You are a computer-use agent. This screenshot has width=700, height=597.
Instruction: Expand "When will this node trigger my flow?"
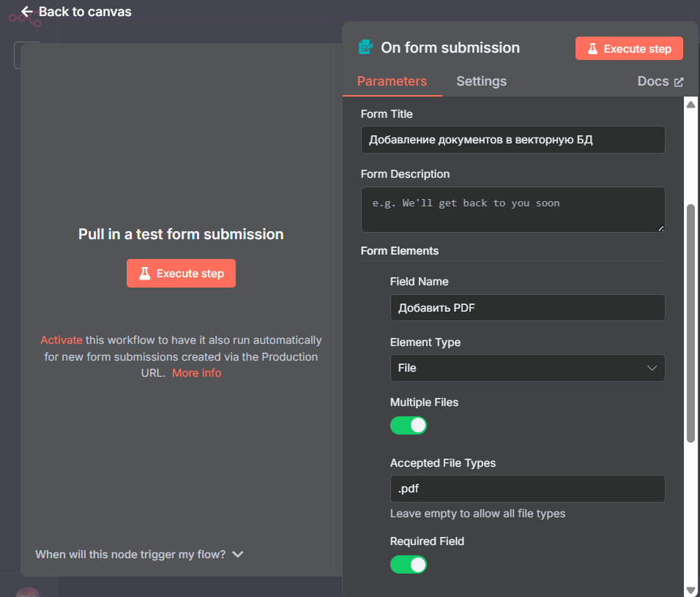(x=139, y=555)
